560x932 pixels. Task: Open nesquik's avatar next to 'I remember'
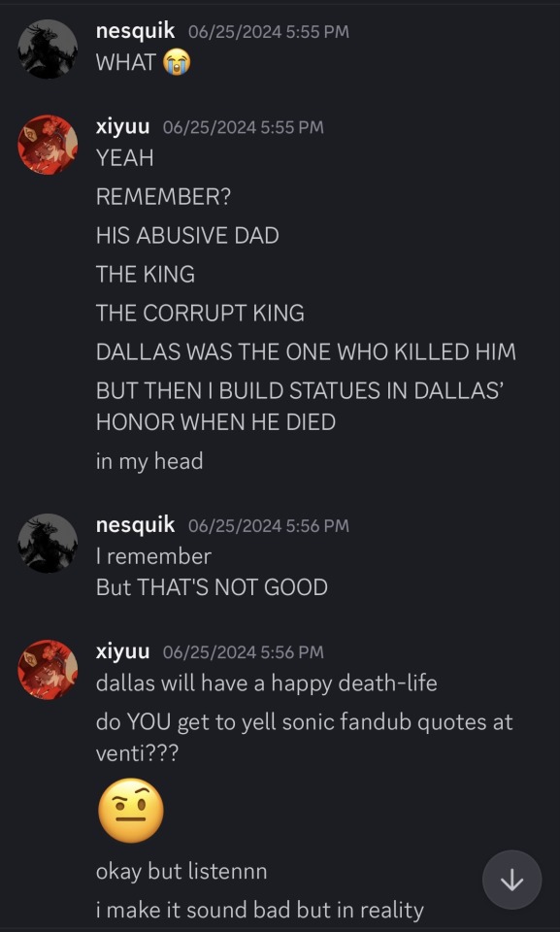(48, 544)
